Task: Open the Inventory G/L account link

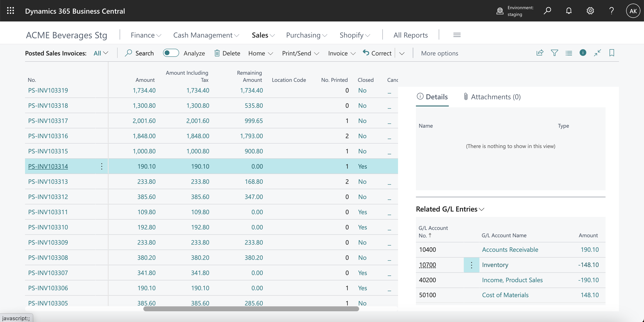Action: click(495, 265)
